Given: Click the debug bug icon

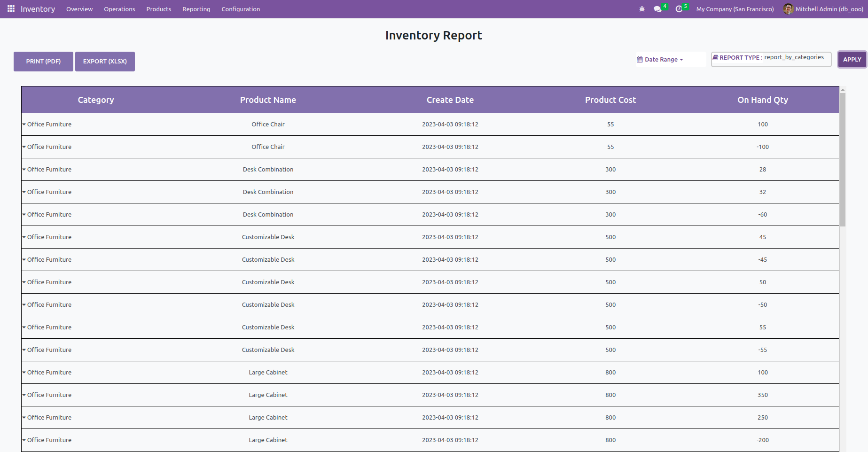Looking at the screenshot, I should pyautogui.click(x=642, y=9).
